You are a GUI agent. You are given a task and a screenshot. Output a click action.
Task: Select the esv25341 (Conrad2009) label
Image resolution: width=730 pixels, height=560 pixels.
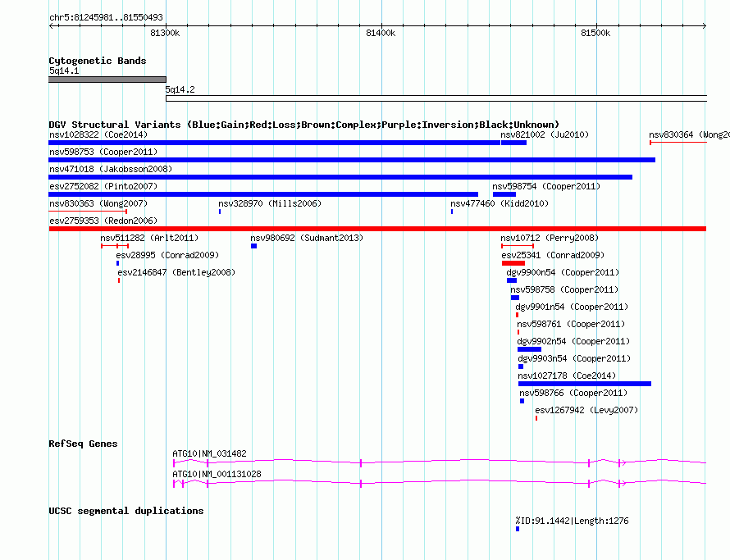coord(553,255)
